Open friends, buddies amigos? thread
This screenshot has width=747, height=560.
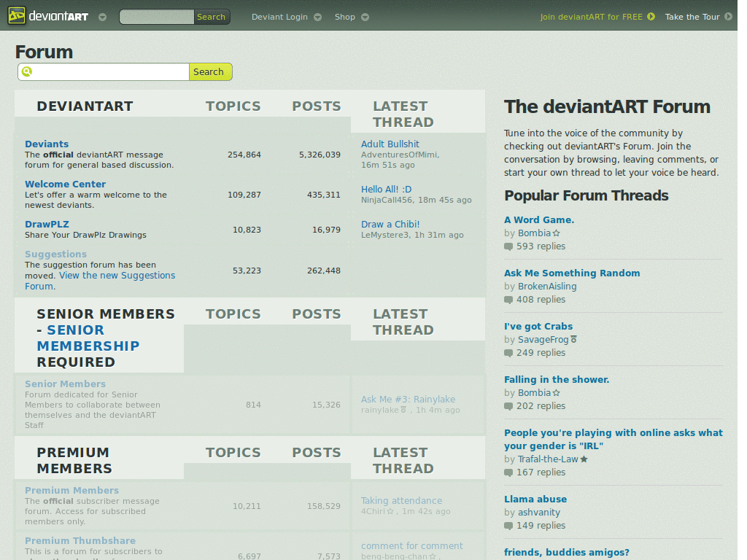click(567, 553)
